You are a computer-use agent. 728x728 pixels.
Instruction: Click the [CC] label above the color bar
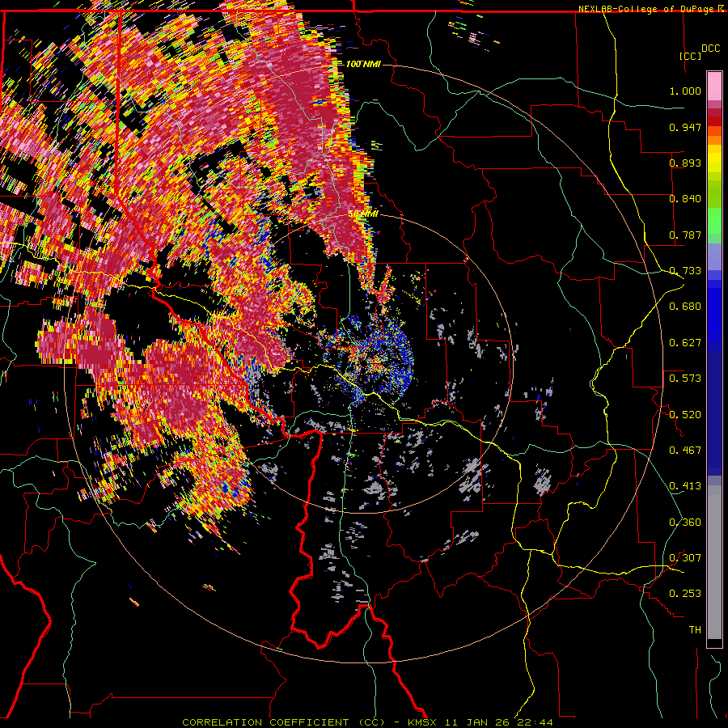691,56
